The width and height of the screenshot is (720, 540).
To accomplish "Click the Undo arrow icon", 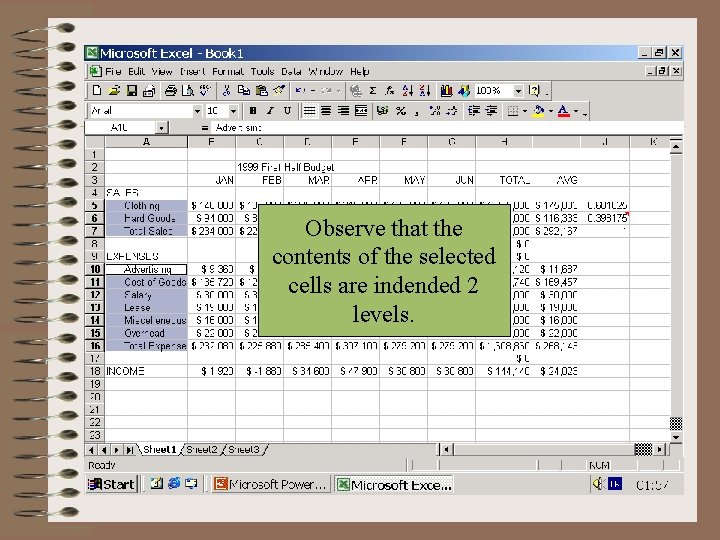I will (x=300, y=90).
